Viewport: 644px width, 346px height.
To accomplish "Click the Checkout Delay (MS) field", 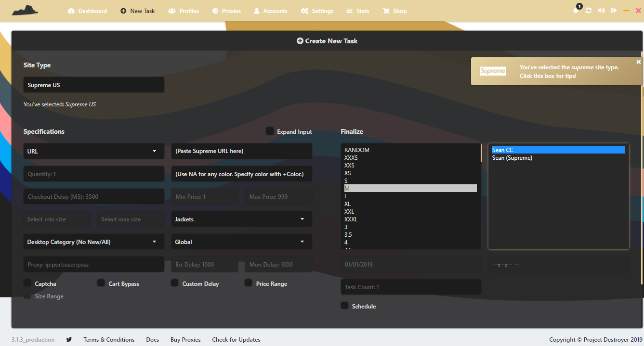I will (94, 196).
